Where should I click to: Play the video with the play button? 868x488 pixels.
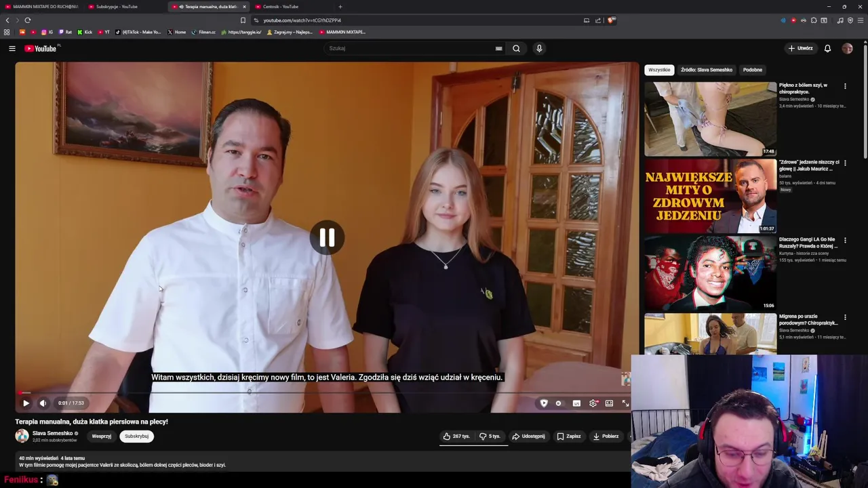(x=26, y=403)
